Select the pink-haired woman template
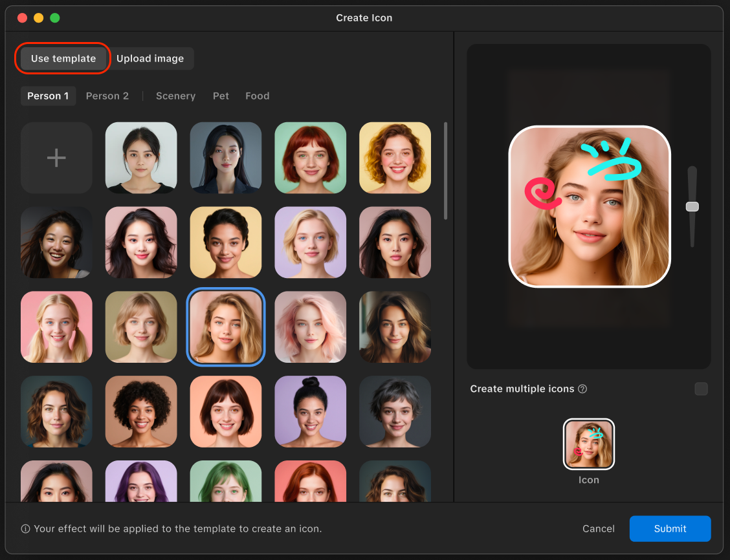This screenshot has height=560, width=730. tap(310, 327)
